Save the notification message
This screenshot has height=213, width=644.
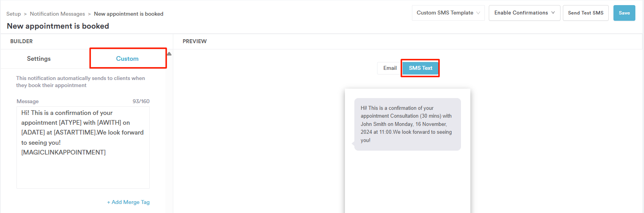pyautogui.click(x=624, y=13)
